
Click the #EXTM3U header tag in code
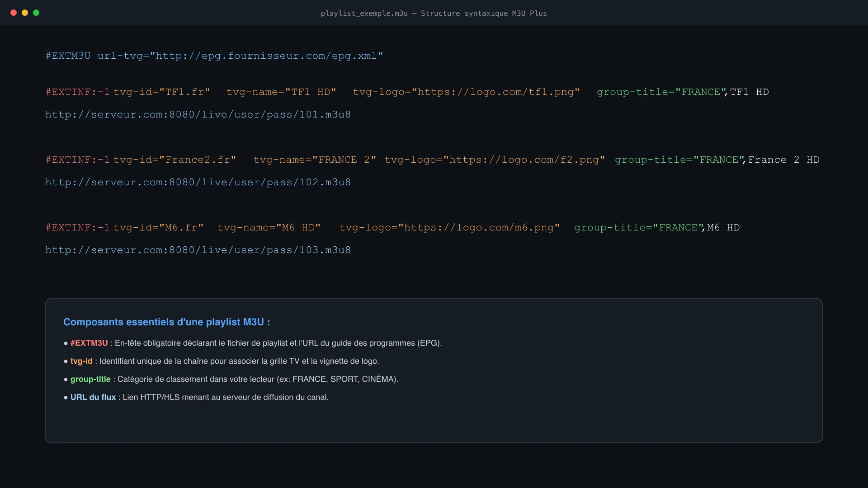[68, 56]
